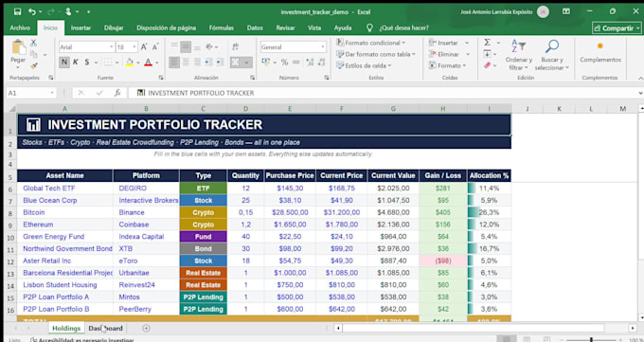Switch to the Dashboard sheet tab
Image resolution: width=644 pixels, height=342 pixels.
[x=105, y=328]
